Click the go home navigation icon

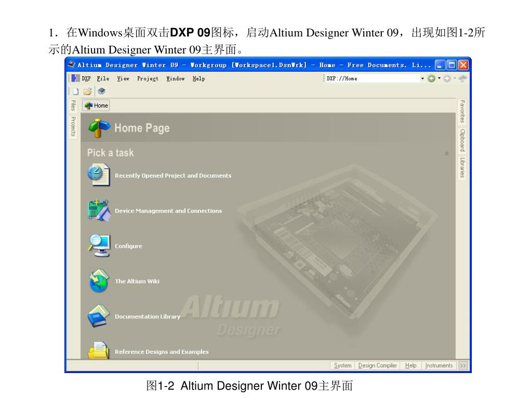click(462, 79)
